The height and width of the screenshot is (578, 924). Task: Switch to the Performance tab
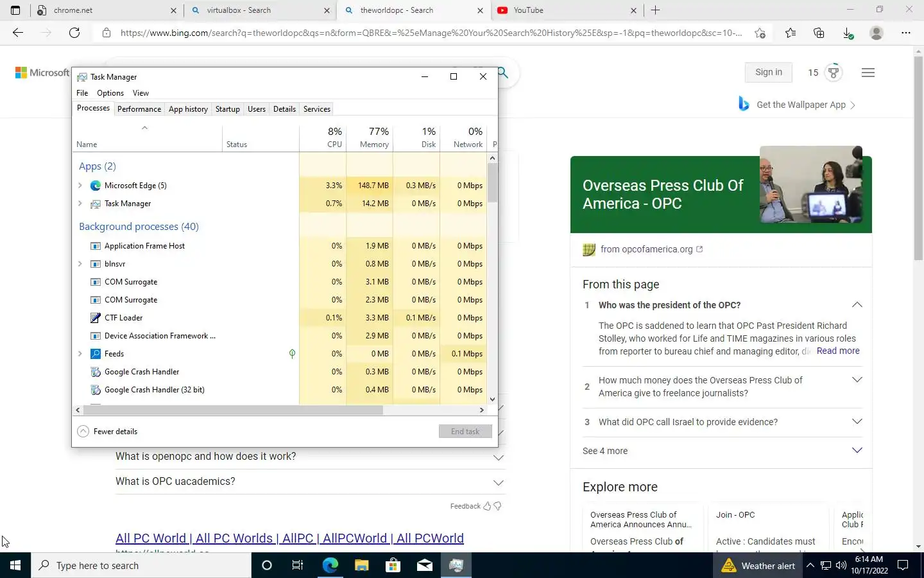[x=139, y=109]
